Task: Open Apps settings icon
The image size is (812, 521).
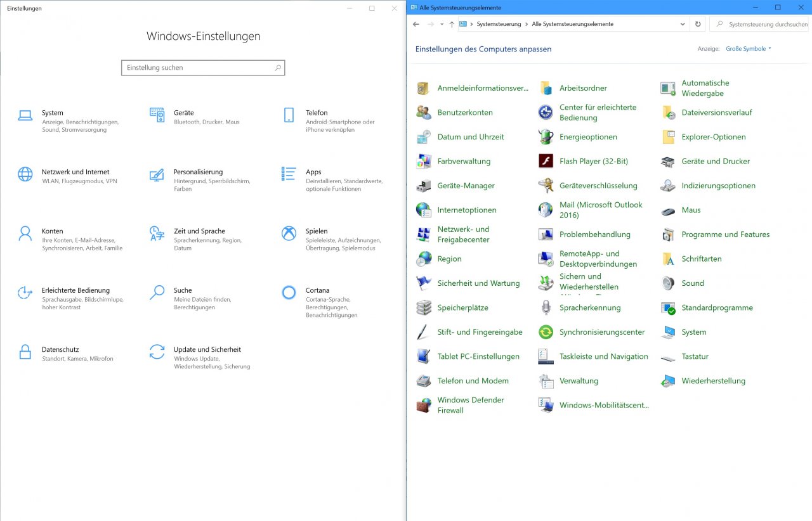Action: click(289, 174)
